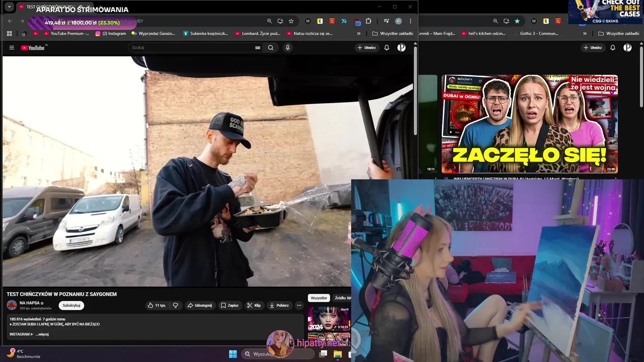
Task: Select the Wszystkie filter chip
Action: point(319,298)
